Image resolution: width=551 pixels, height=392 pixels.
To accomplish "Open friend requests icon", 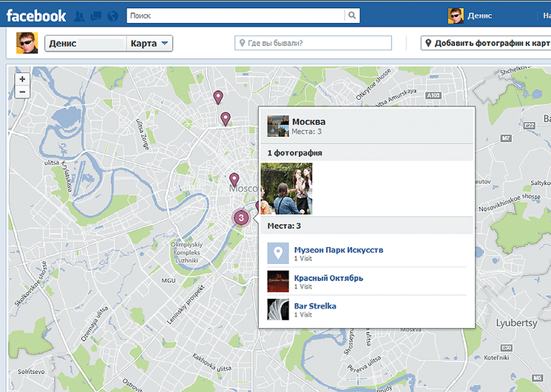I will [x=79, y=16].
